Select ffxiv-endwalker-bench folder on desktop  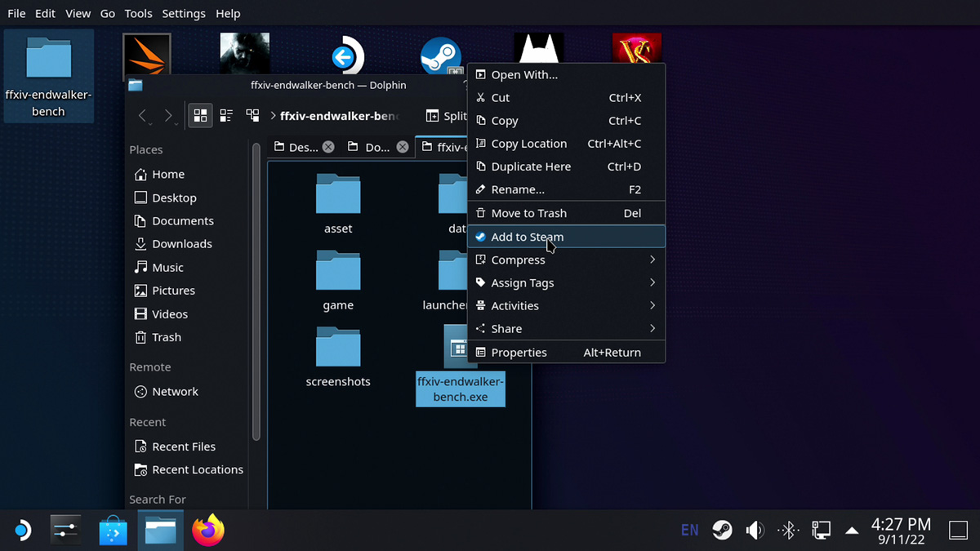tap(48, 76)
